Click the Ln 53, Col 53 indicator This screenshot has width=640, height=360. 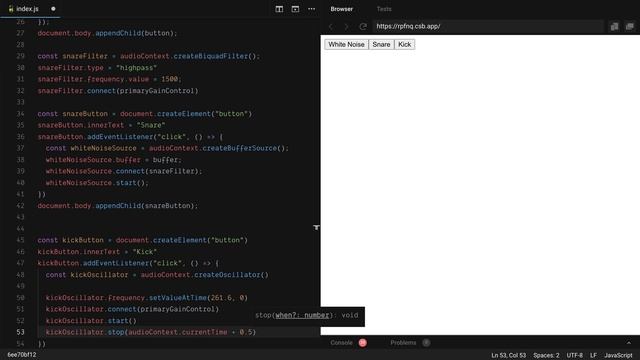click(x=509, y=356)
